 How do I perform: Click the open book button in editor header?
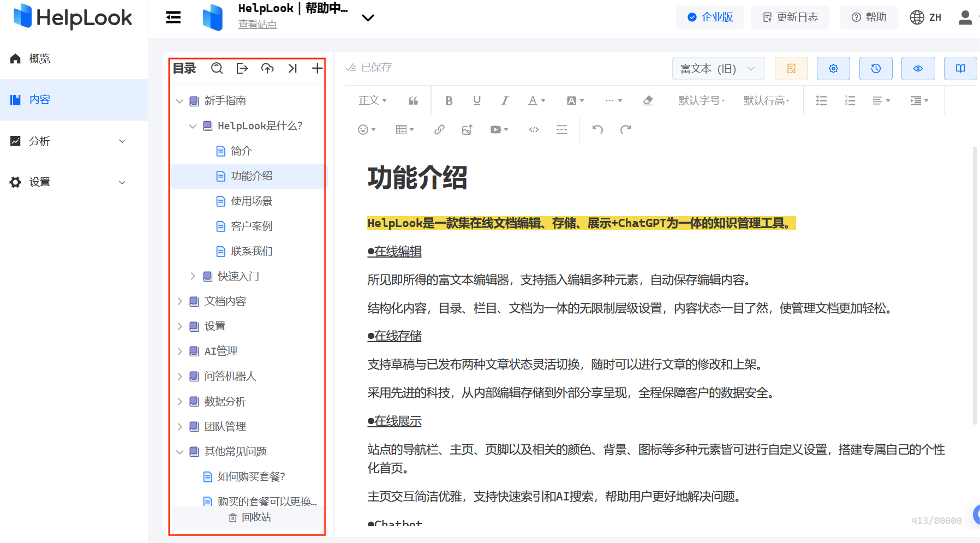[x=960, y=68]
